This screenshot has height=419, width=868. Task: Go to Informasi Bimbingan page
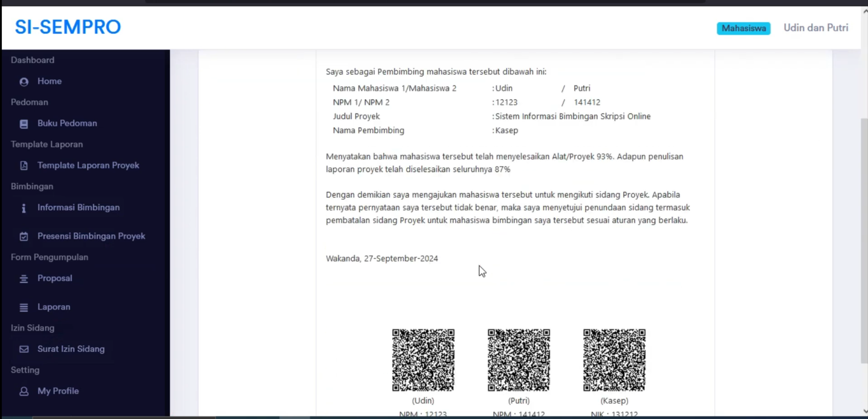[x=78, y=208]
